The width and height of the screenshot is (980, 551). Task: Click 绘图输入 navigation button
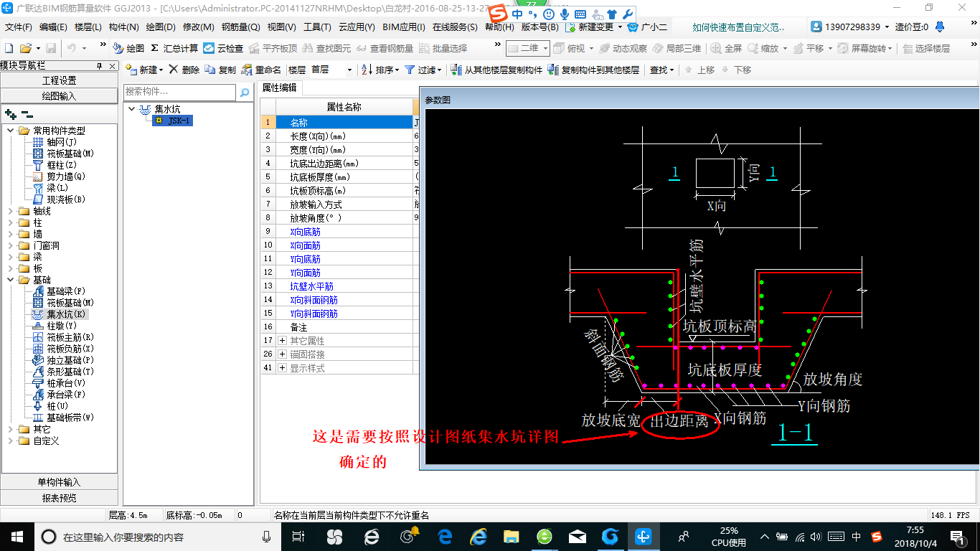[60, 95]
